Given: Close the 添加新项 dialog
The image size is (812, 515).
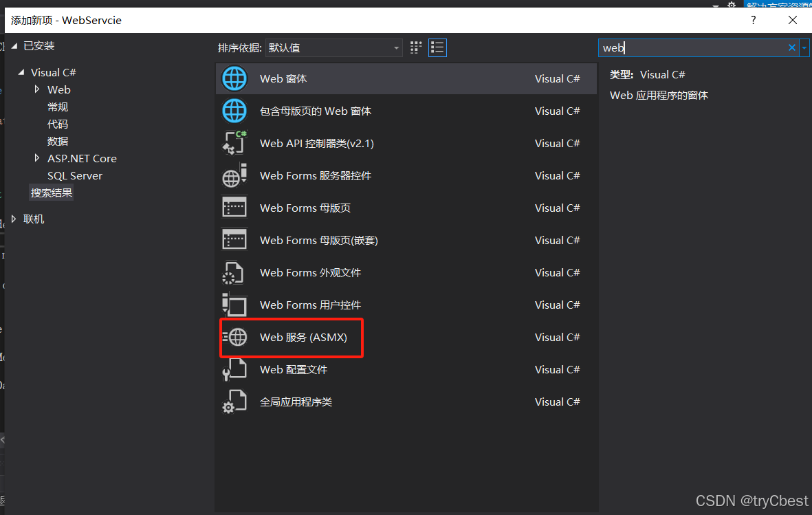Looking at the screenshot, I should (x=792, y=20).
